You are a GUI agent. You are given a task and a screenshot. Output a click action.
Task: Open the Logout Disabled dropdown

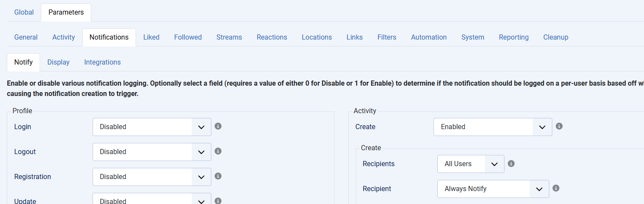(x=152, y=152)
